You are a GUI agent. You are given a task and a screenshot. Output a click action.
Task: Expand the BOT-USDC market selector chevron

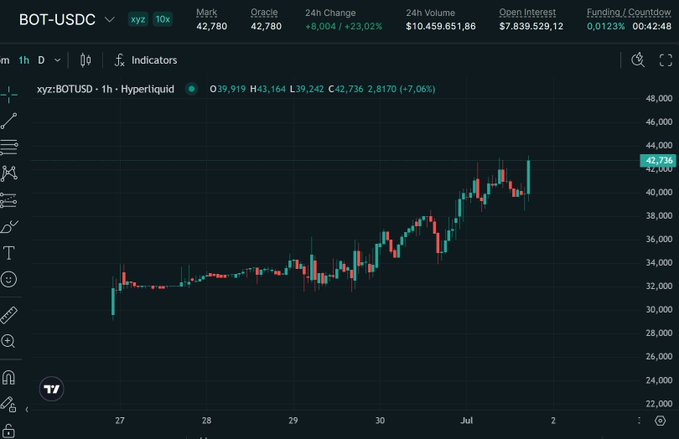(x=110, y=19)
